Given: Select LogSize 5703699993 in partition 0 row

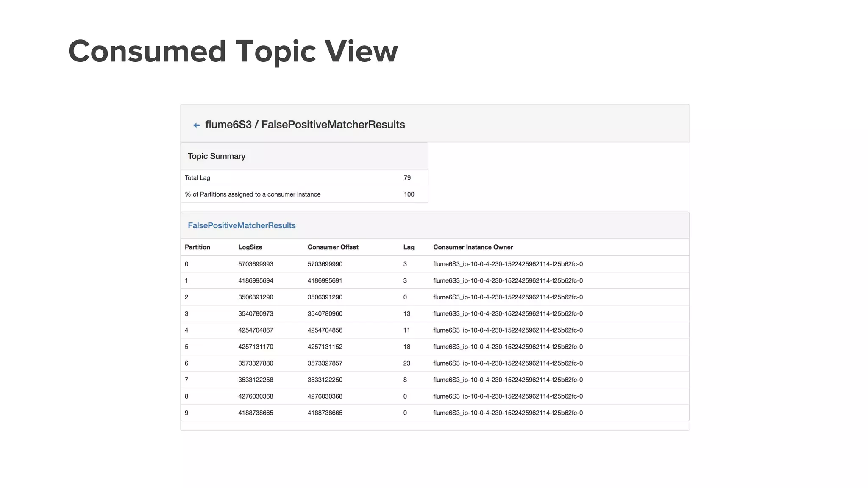Looking at the screenshot, I should click(256, 264).
